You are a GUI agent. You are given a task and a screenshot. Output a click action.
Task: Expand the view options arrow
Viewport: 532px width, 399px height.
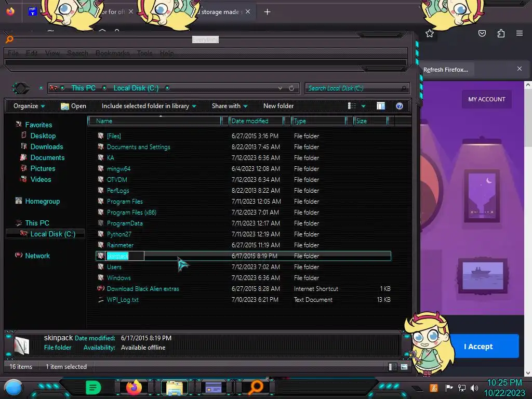coord(363,106)
